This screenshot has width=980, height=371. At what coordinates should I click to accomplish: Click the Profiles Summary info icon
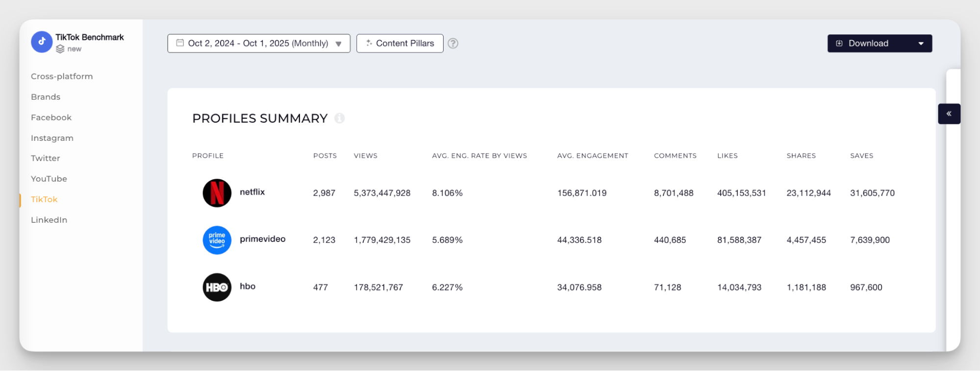coord(339,118)
